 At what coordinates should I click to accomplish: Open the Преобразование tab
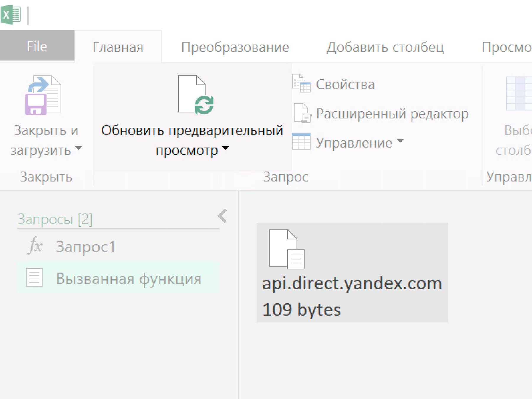(x=235, y=47)
